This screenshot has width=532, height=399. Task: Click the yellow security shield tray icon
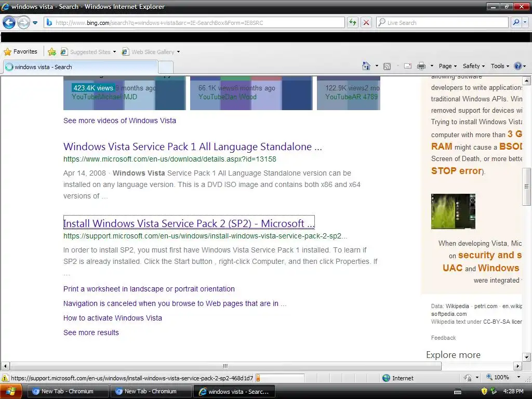point(485,391)
